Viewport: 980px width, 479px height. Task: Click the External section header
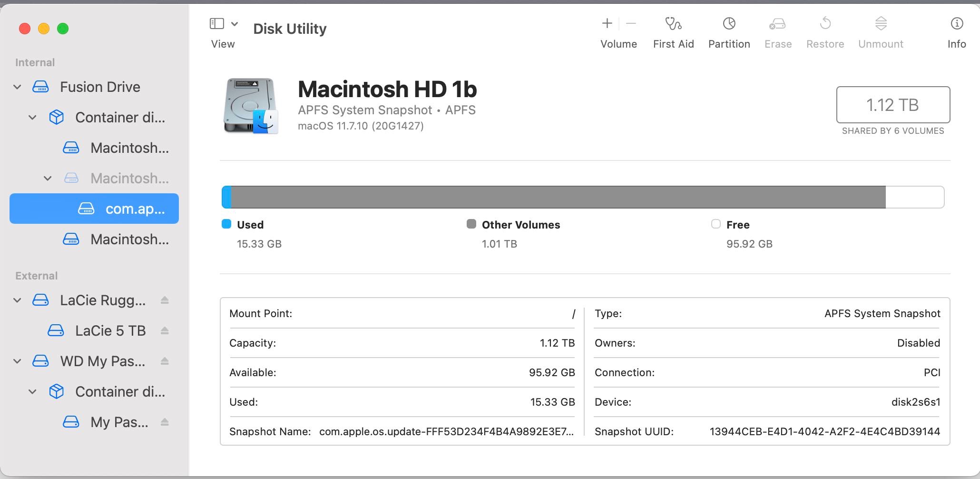(36, 276)
